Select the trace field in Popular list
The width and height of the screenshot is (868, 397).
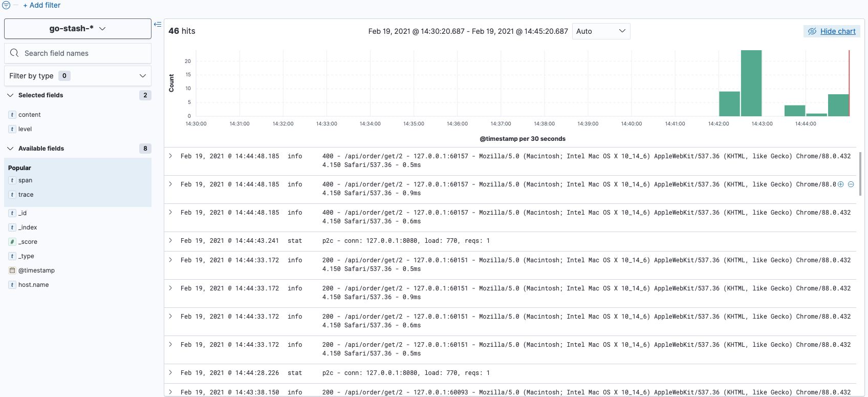[26, 195]
